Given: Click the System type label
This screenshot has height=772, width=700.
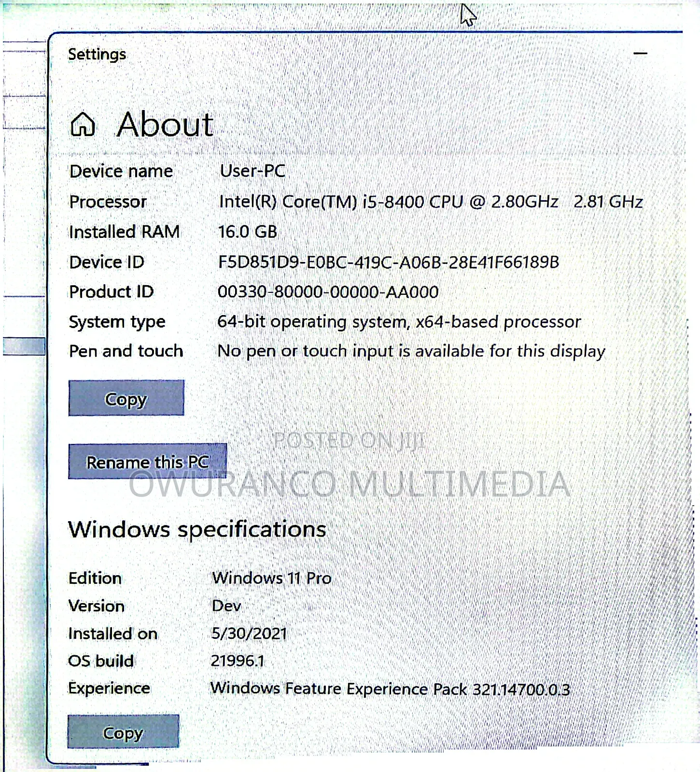Looking at the screenshot, I should point(117,322).
